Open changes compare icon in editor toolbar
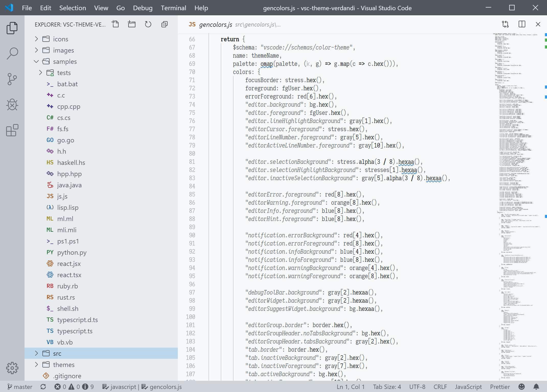This screenshot has width=547, height=392. point(505,24)
